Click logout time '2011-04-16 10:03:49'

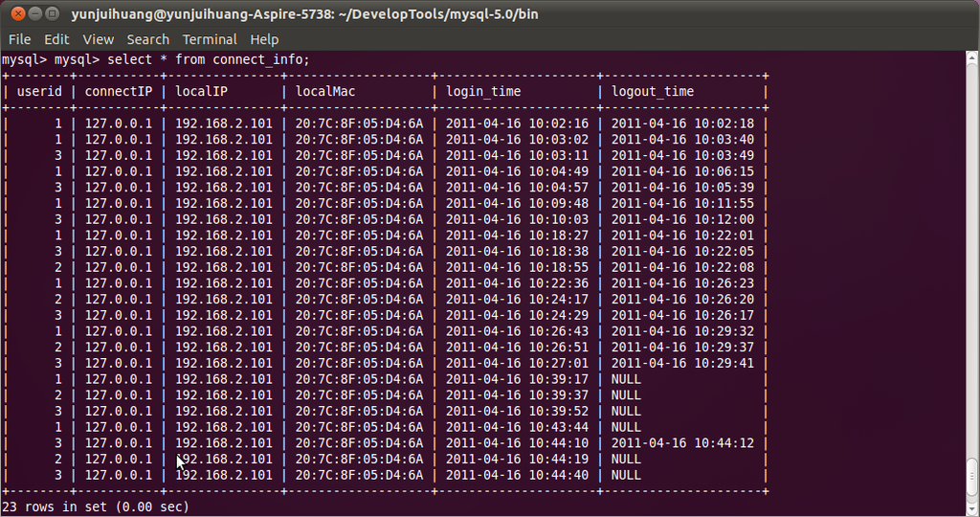coord(682,156)
